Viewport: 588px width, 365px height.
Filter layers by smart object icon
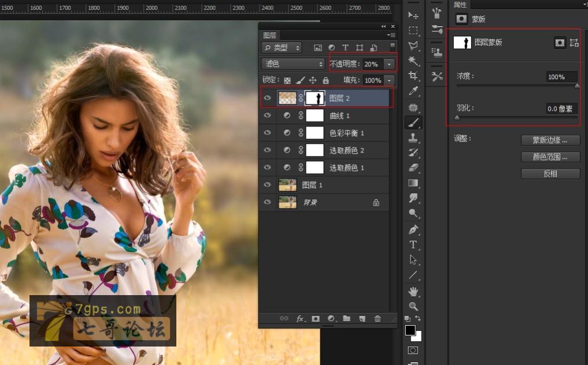pyautogui.click(x=373, y=47)
